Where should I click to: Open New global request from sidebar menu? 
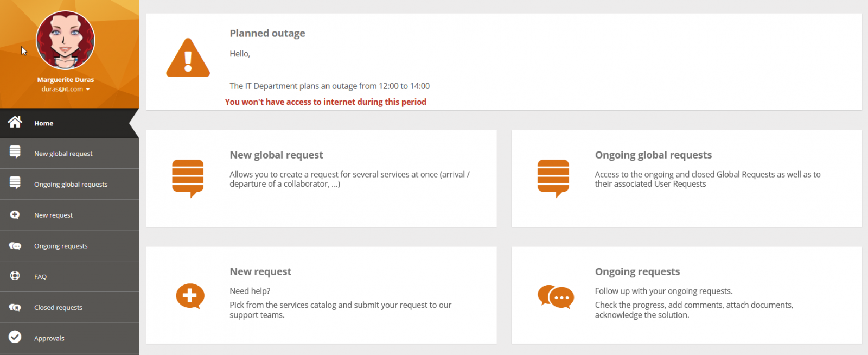click(63, 154)
